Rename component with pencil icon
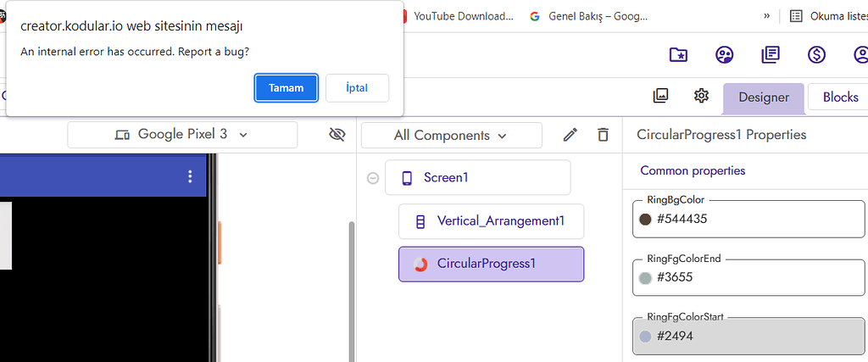This screenshot has height=362, width=868. coord(570,135)
